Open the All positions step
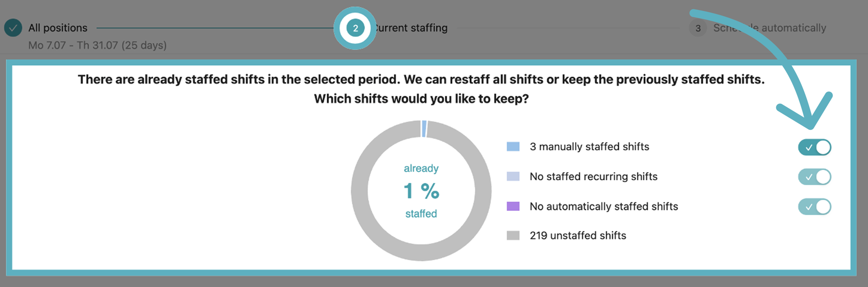Viewport: 868px width, 287px height. (x=57, y=28)
